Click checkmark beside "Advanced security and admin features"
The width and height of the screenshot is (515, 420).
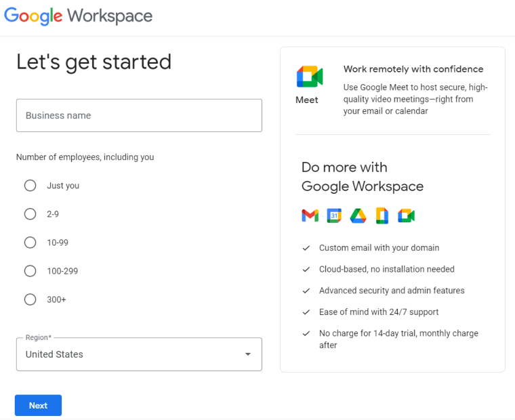(306, 291)
